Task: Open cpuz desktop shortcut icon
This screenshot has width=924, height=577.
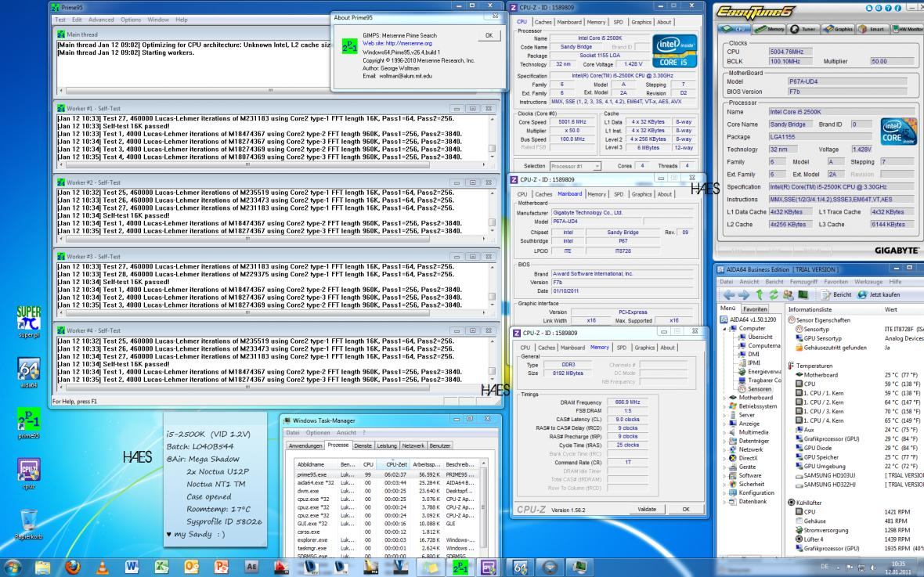Action: [28, 474]
